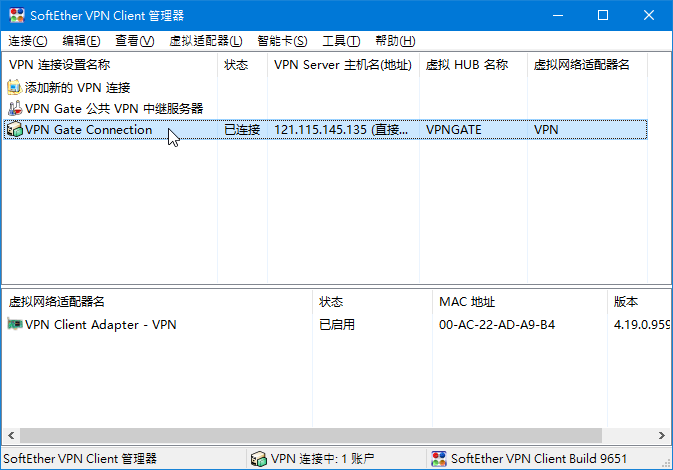Click the SoftEther app icon in title bar
Image resolution: width=673 pixels, height=470 pixels.
[x=15, y=16]
